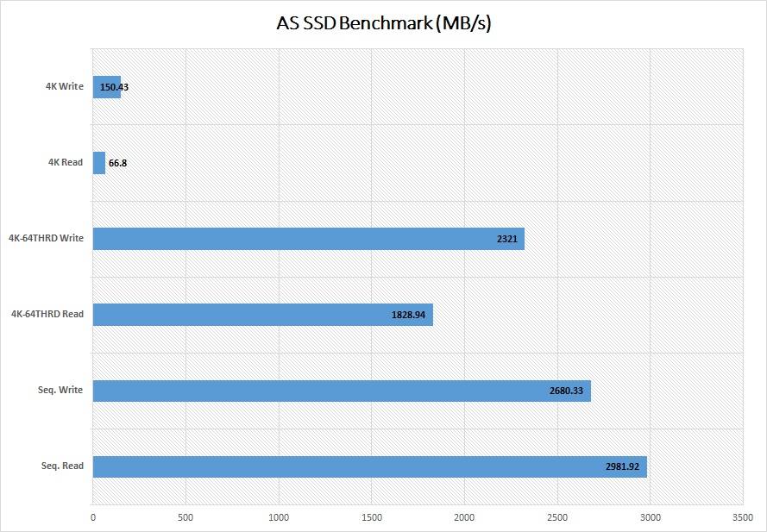Viewport: 767px width, 532px height.
Task: Click the 1000 axis tick label
Action: 279,518
